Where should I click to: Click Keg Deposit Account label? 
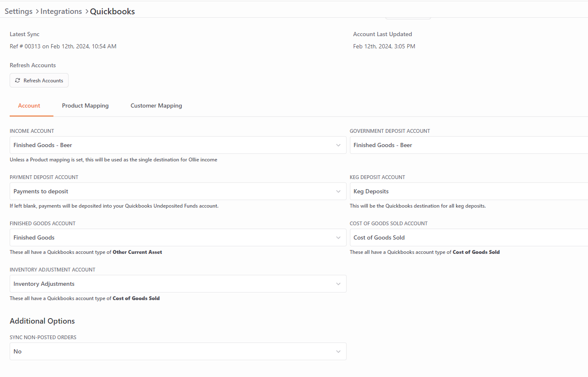pyautogui.click(x=377, y=177)
